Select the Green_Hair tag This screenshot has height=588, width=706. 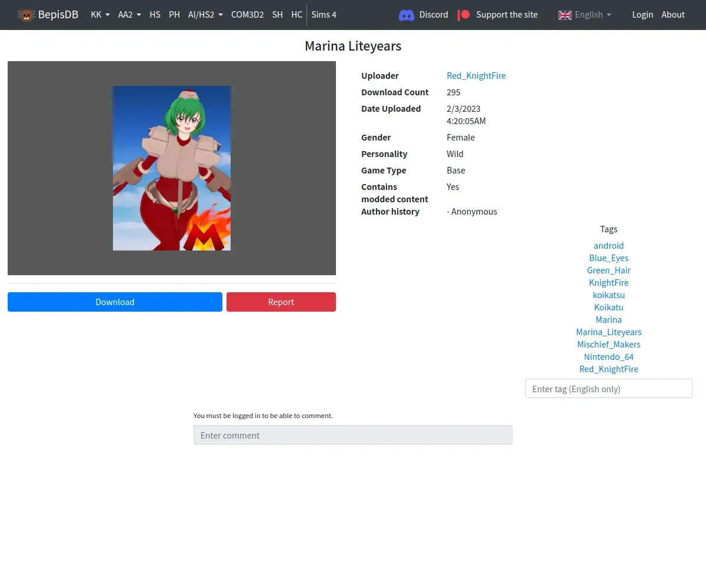[x=609, y=270]
